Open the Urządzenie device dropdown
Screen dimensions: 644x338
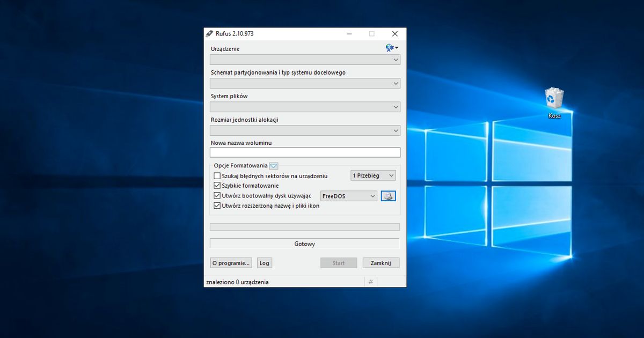pos(305,60)
